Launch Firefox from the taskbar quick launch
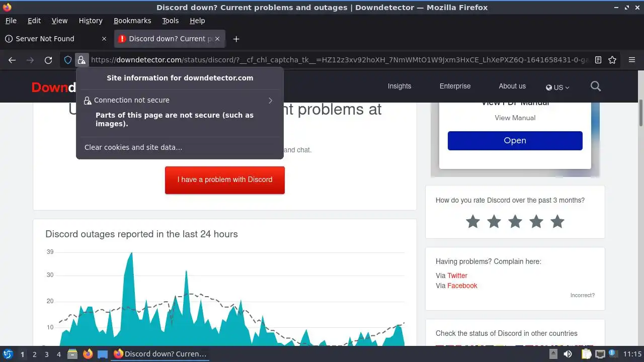The height and width of the screenshot is (362, 644). 88,354
